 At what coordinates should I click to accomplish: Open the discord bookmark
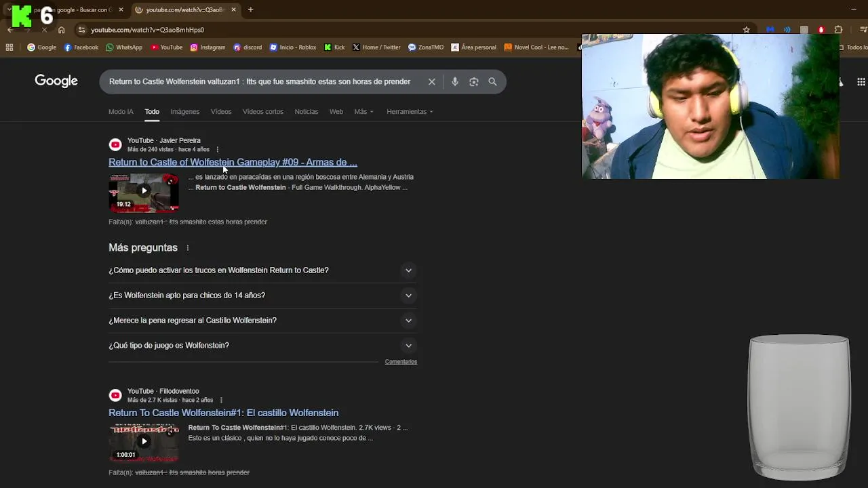248,47
